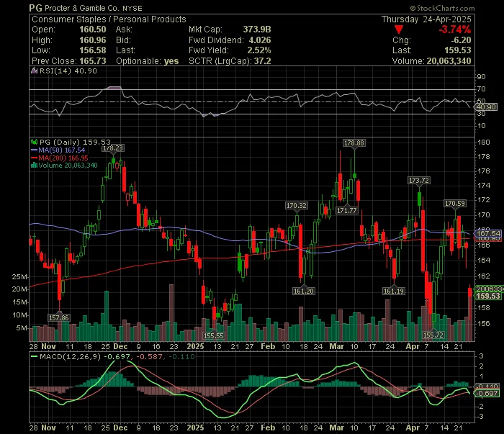Select the Prev Close value 165.73
504x434 pixels.
click(x=93, y=61)
